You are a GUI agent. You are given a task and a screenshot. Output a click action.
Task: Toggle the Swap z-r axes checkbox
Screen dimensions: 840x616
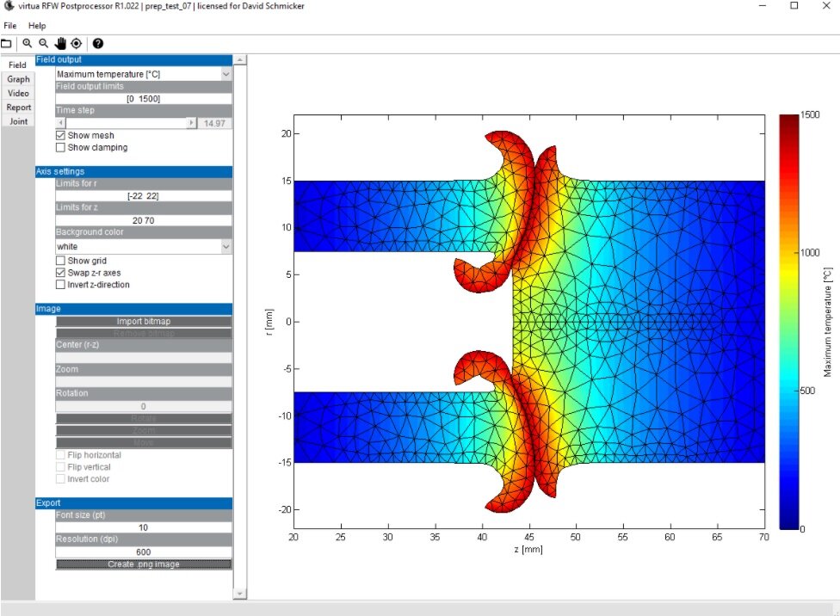tap(60, 273)
